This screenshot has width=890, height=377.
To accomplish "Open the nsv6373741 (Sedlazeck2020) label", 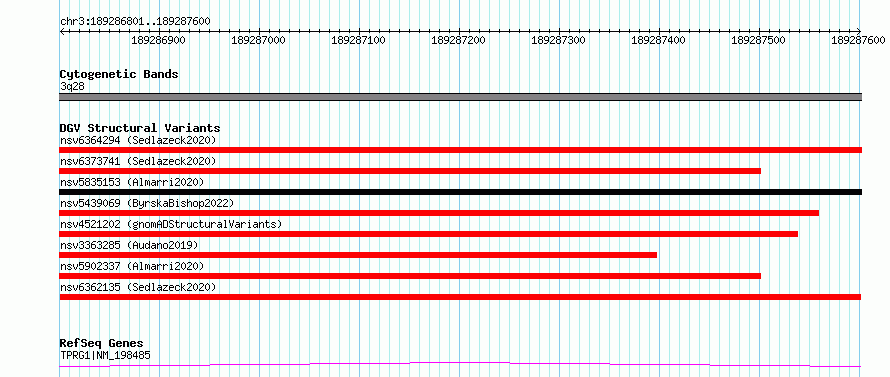I will coord(138,161).
